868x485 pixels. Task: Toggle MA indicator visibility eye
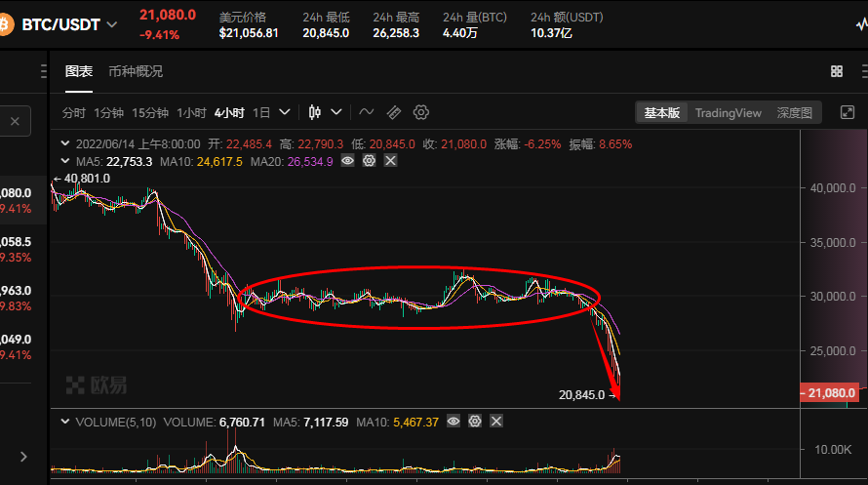pyautogui.click(x=348, y=161)
